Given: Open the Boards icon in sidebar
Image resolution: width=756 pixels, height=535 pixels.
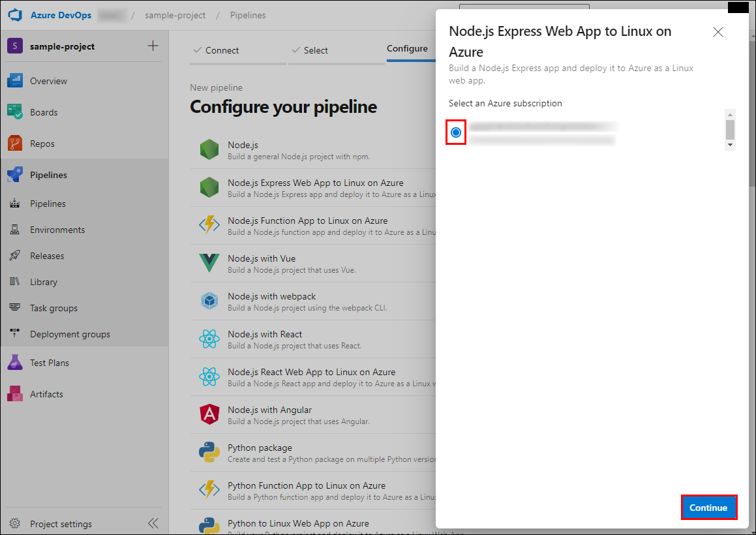Looking at the screenshot, I should pyautogui.click(x=15, y=112).
